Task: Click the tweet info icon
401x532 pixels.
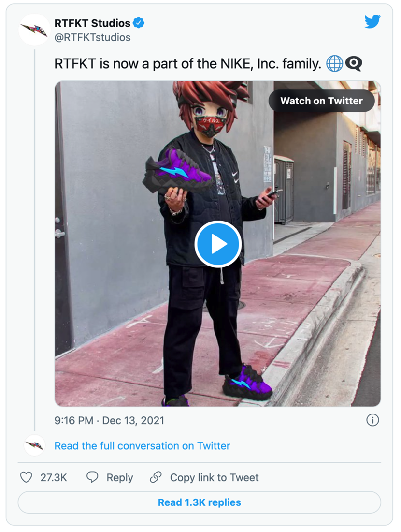Action: [x=372, y=420]
